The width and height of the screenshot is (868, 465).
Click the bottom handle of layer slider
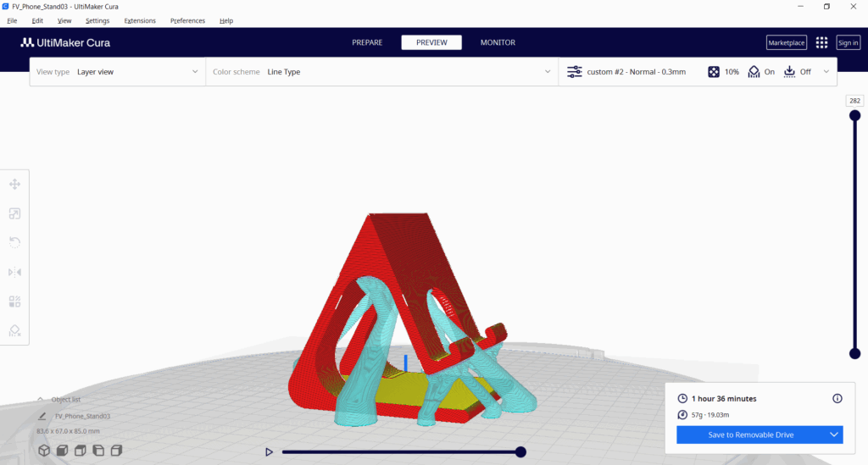coord(854,353)
